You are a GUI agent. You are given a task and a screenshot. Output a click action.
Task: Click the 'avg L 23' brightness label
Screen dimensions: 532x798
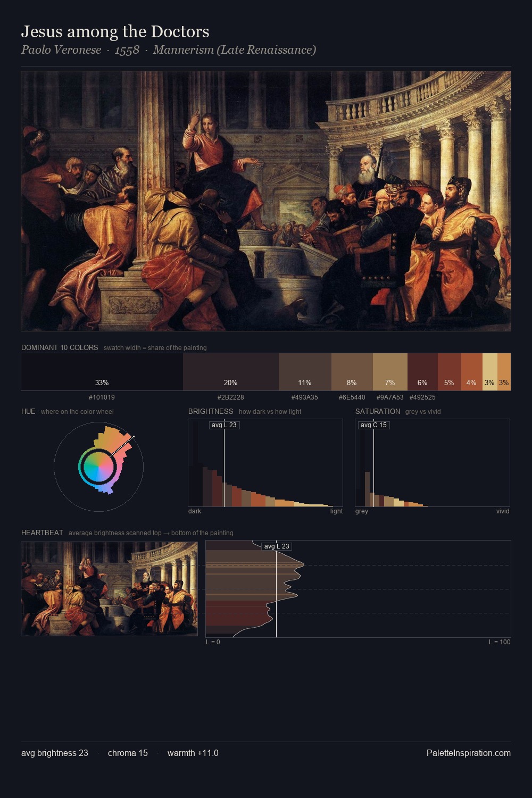click(224, 425)
